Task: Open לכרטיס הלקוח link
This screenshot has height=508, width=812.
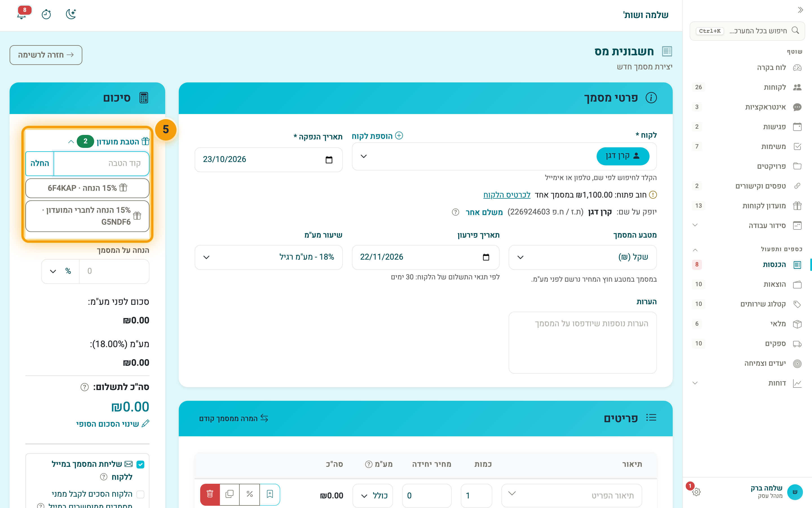Action: (x=507, y=195)
